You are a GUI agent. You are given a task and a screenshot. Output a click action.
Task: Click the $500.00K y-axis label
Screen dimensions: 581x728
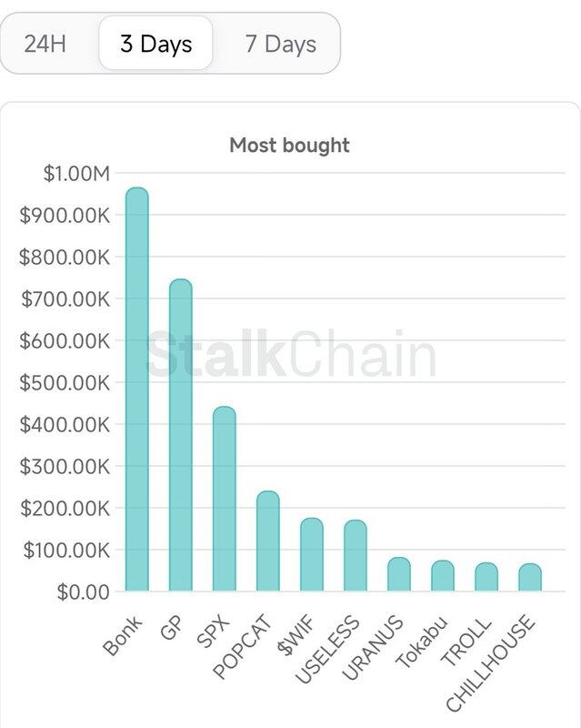coord(65,382)
